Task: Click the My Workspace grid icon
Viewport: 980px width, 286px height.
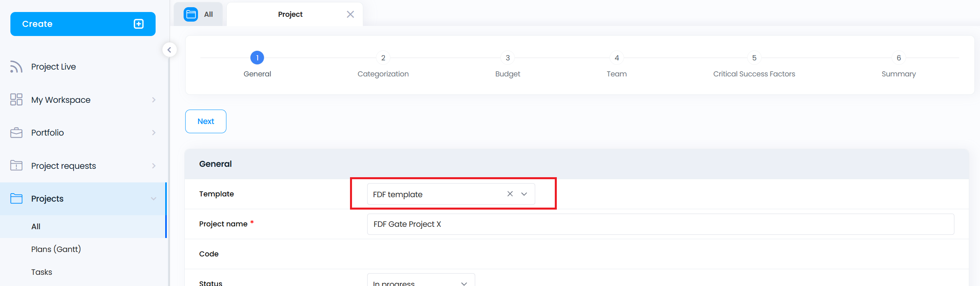Action: (16, 100)
